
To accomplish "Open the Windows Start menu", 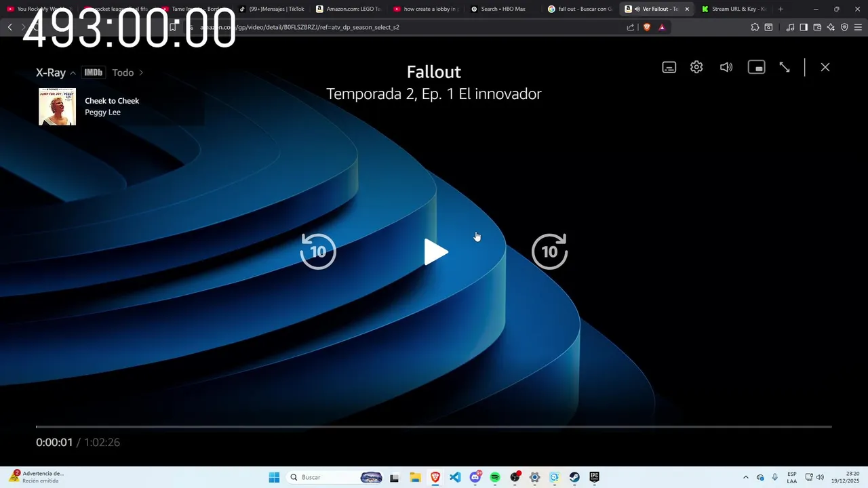I will coord(274,477).
